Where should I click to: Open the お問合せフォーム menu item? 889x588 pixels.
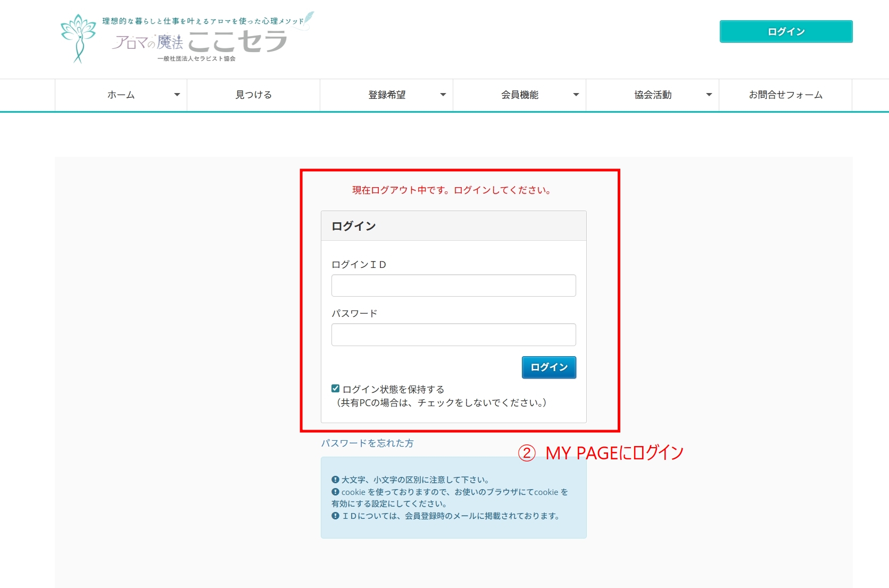coord(785,95)
